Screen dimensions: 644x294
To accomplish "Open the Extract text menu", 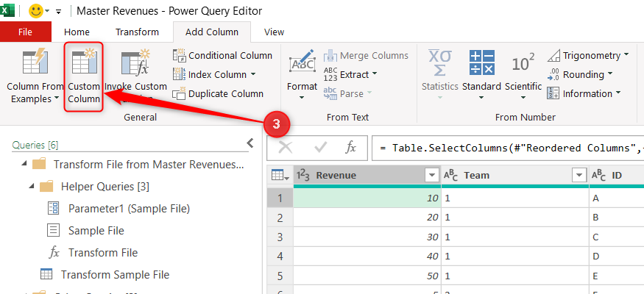I will coord(351,75).
